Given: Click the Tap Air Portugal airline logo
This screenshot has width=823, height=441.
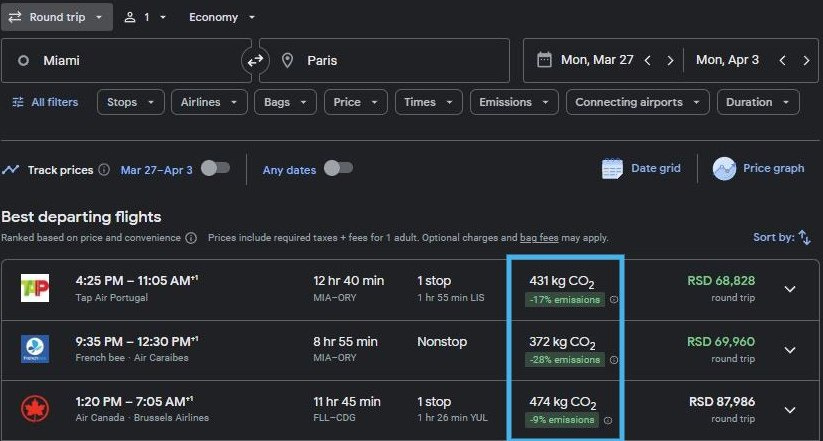Looking at the screenshot, I should (x=35, y=288).
